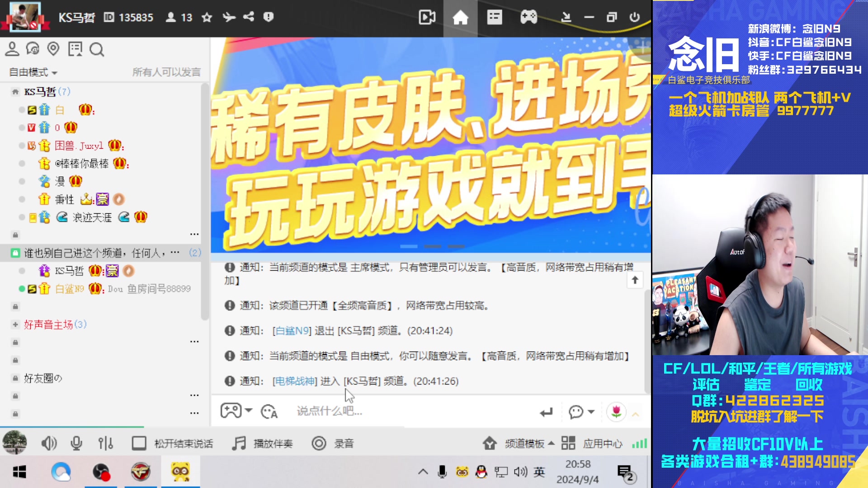
Task: Click the home icon in the top toolbar
Action: pos(460,17)
